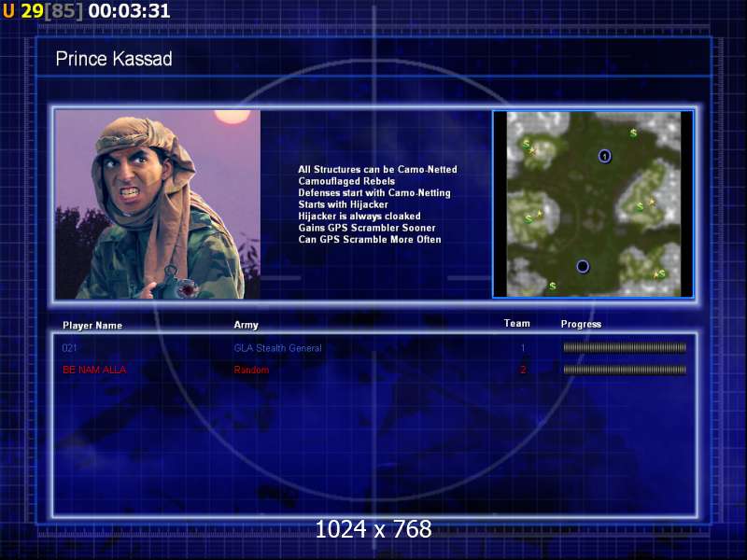Screen dimensions: 747x560
Task: Click team number 1 for player 021
Action: click(x=523, y=348)
